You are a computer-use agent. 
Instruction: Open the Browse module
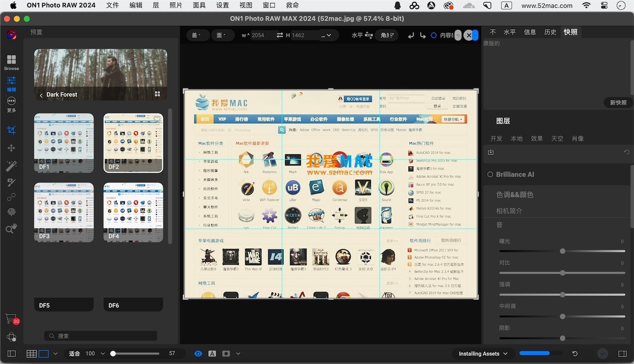[11, 62]
